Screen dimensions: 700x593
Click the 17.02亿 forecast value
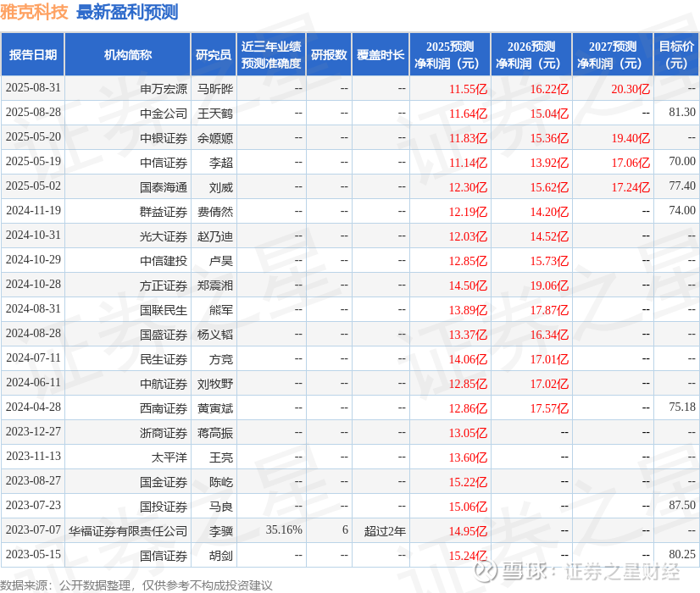[x=549, y=384]
